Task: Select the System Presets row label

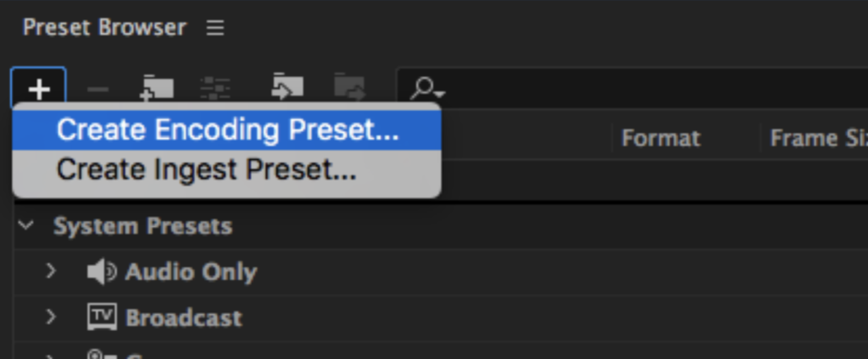Action: [x=142, y=226]
